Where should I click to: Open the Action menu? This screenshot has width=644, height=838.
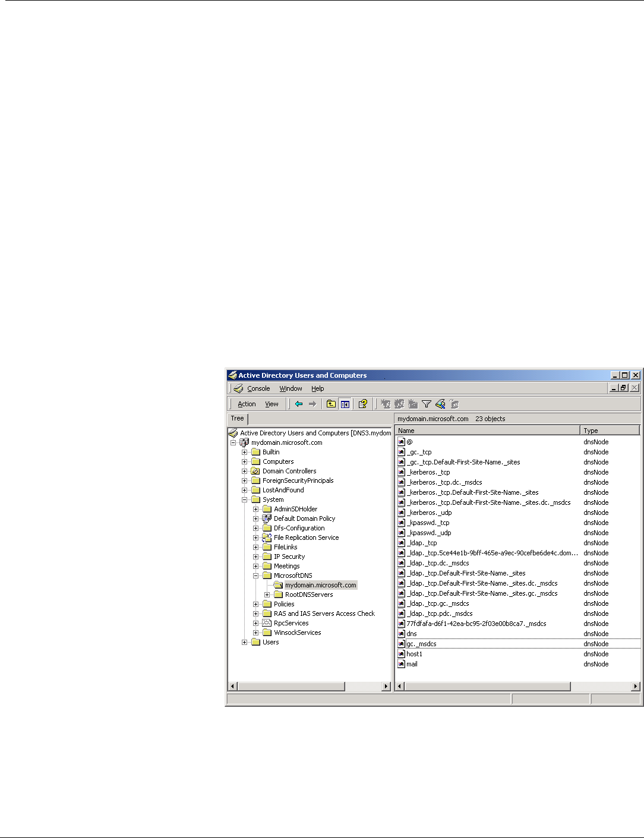[x=247, y=404]
